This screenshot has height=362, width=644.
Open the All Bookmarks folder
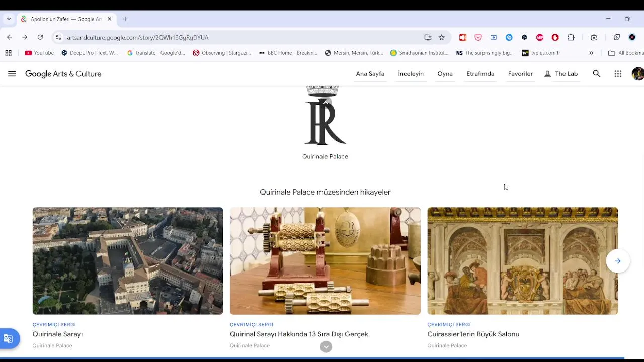pos(625,53)
